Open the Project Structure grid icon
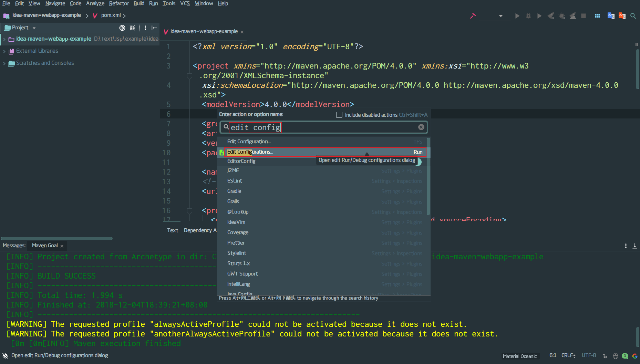 click(597, 16)
